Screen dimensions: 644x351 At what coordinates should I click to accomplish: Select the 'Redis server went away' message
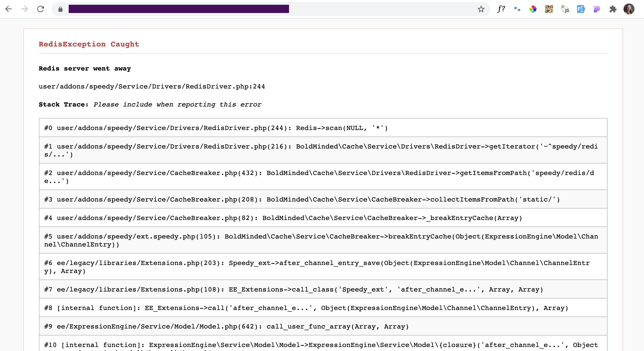point(85,68)
